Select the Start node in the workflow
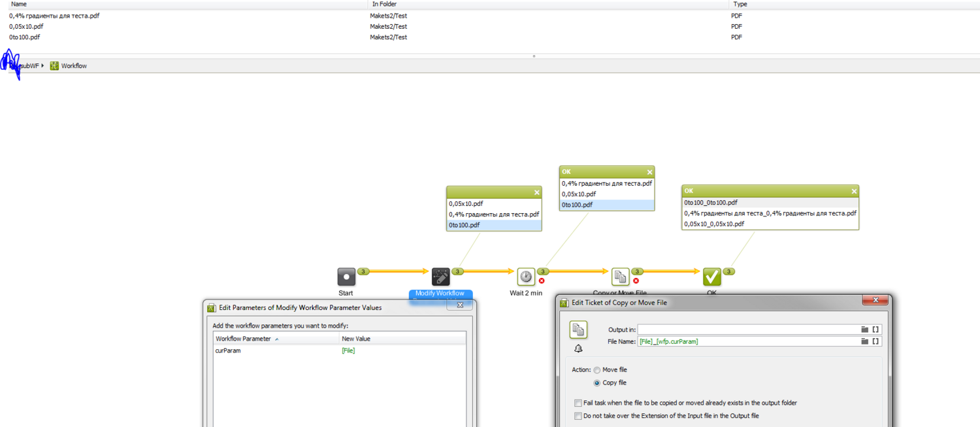Viewport: 980px width, 427px height. pos(346,277)
